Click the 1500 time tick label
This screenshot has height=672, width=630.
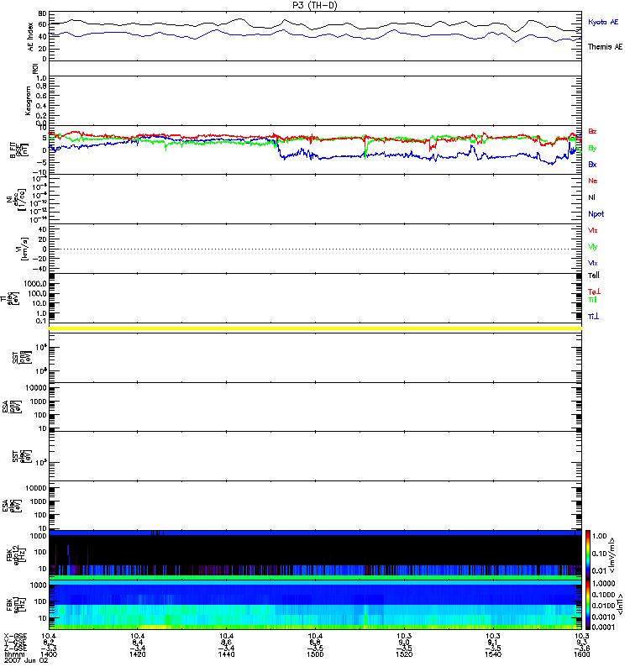click(x=315, y=654)
